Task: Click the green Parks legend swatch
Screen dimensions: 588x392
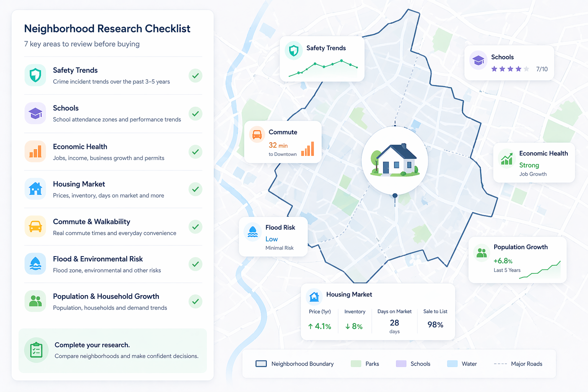Action: pos(356,364)
